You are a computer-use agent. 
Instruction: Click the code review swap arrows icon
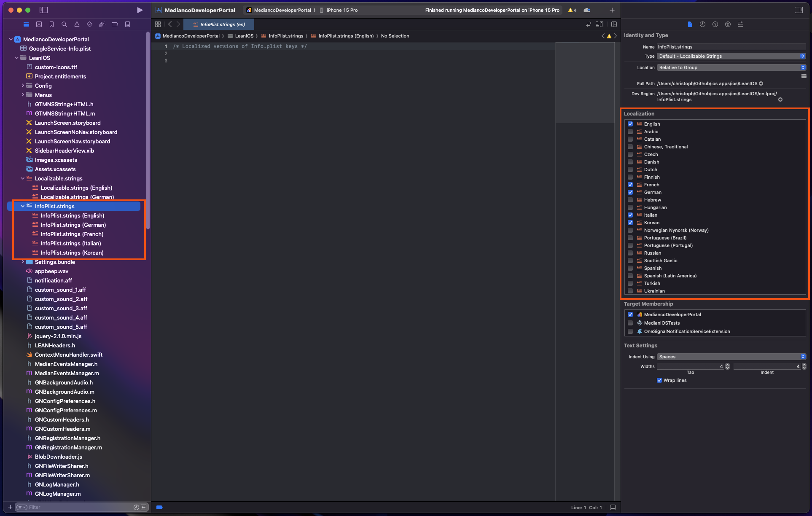click(x=589, y=24)
